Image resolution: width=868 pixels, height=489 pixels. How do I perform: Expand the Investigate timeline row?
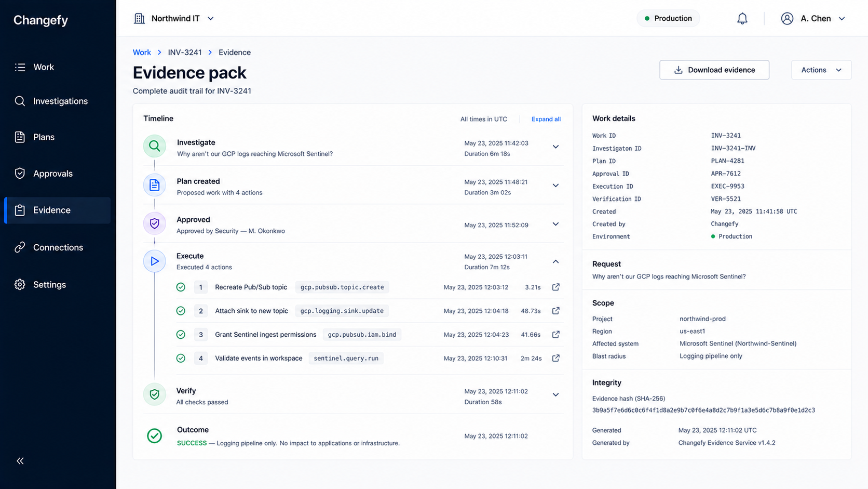[x=555, y=147]
